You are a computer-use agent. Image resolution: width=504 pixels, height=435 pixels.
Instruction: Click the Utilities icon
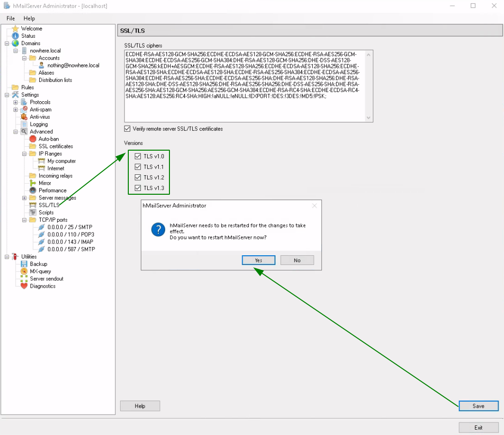(15, 257)
